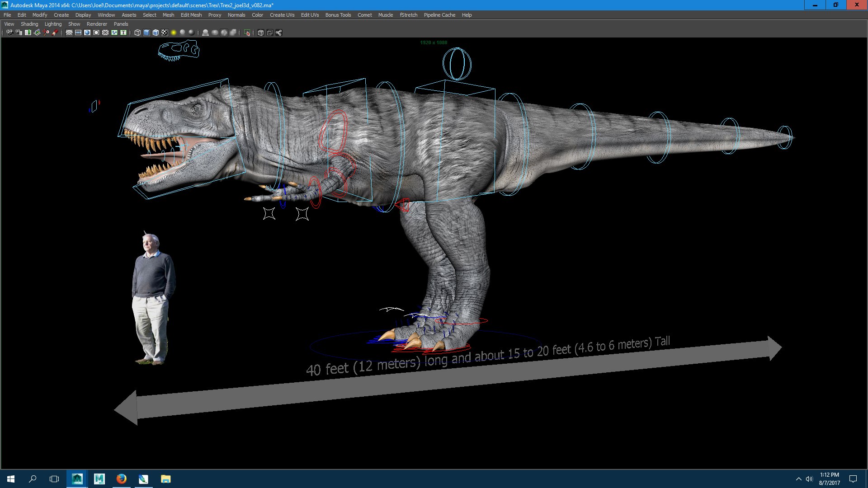Image resolution: width=868 pixels, height=488 pixels.
Task: Open the File menu
Action: click(7, 15)
